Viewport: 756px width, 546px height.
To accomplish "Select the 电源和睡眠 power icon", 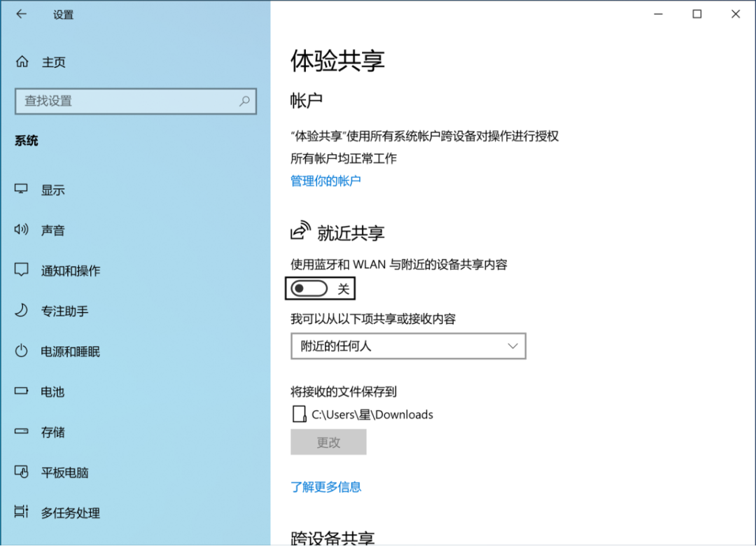I will pyautogui.click(x=21, y=351).
